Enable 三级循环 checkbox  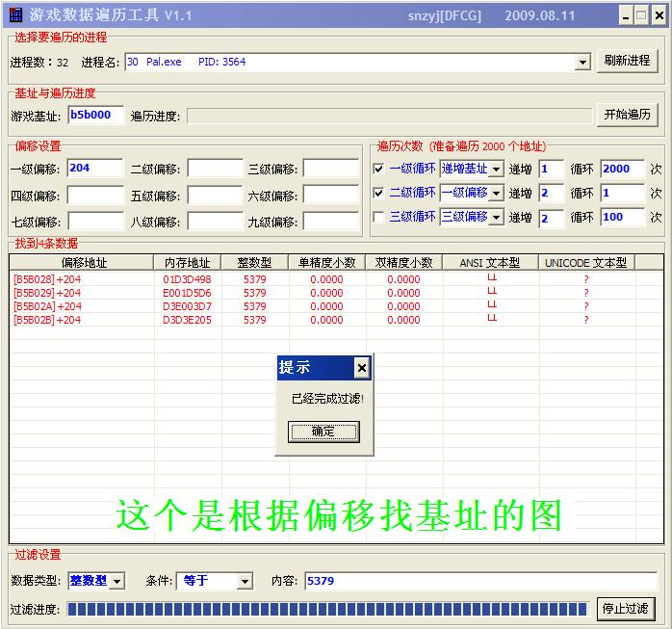click(378, 218)
